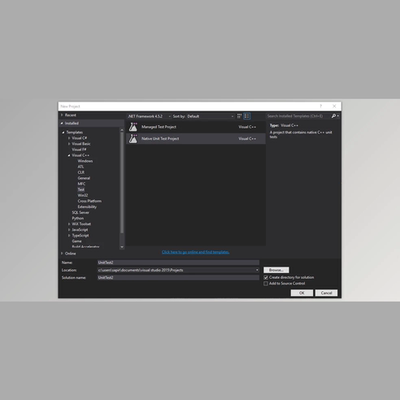
Task: Focus the Search Installed Templates box
Action: coord(298,116)
